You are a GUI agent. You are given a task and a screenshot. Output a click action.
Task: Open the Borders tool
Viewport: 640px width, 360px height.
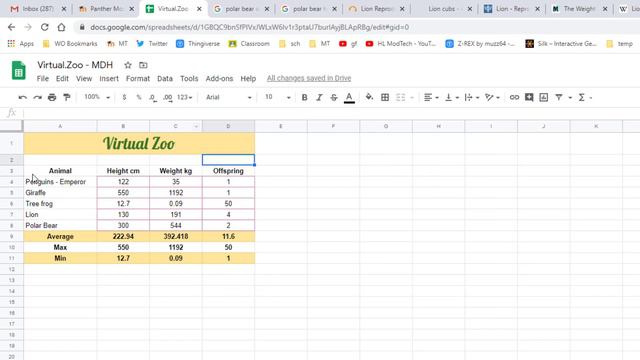point(384,97)
